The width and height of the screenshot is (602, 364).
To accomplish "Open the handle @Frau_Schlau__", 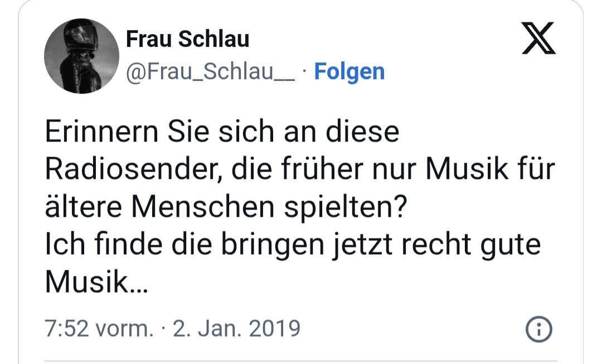I will (x=211, y=72).
